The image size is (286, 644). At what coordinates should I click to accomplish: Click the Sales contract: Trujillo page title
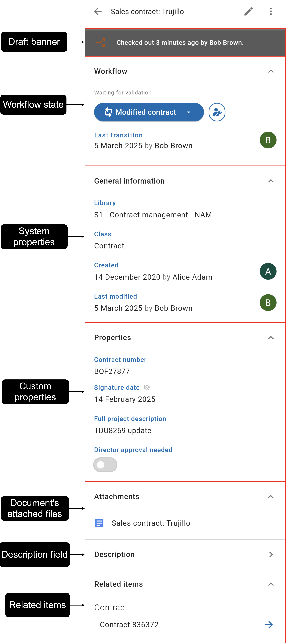pos(147,12)
